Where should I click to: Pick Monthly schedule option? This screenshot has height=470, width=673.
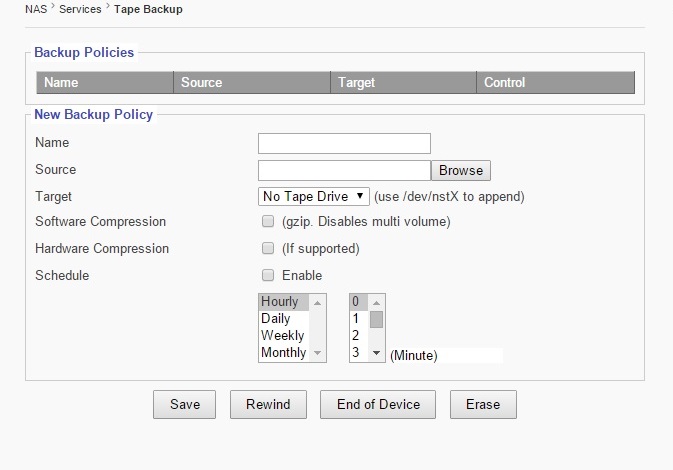click(x=283, y=353)
